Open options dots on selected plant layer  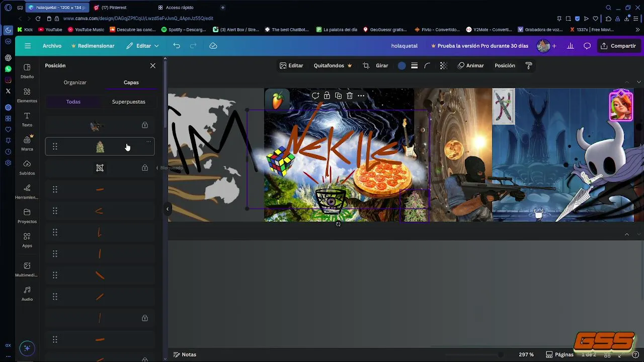point(148,142)
